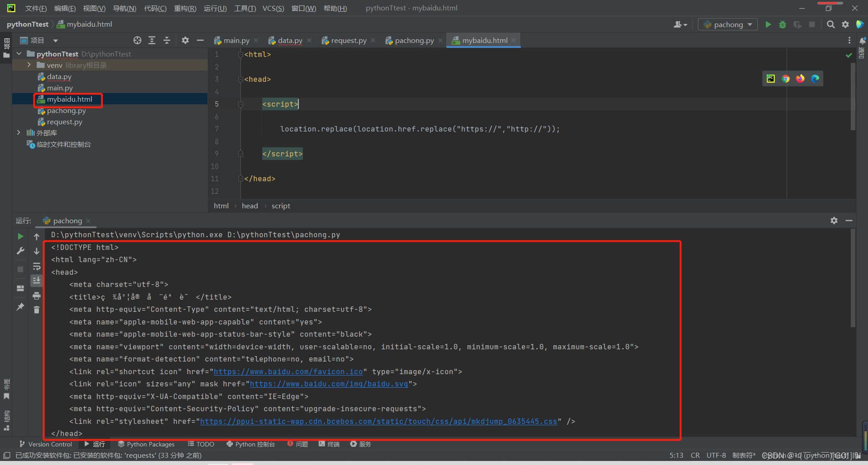The height and width of the screenshot is (465, 868).
Task: Open TODO tool window
Action: coord(201,444)
